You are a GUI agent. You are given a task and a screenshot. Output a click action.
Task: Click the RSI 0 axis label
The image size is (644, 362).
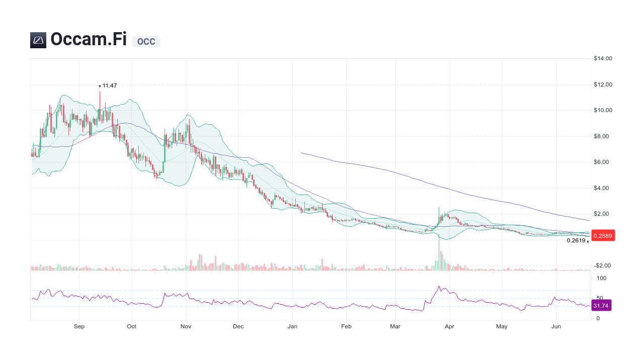point(598,318)
